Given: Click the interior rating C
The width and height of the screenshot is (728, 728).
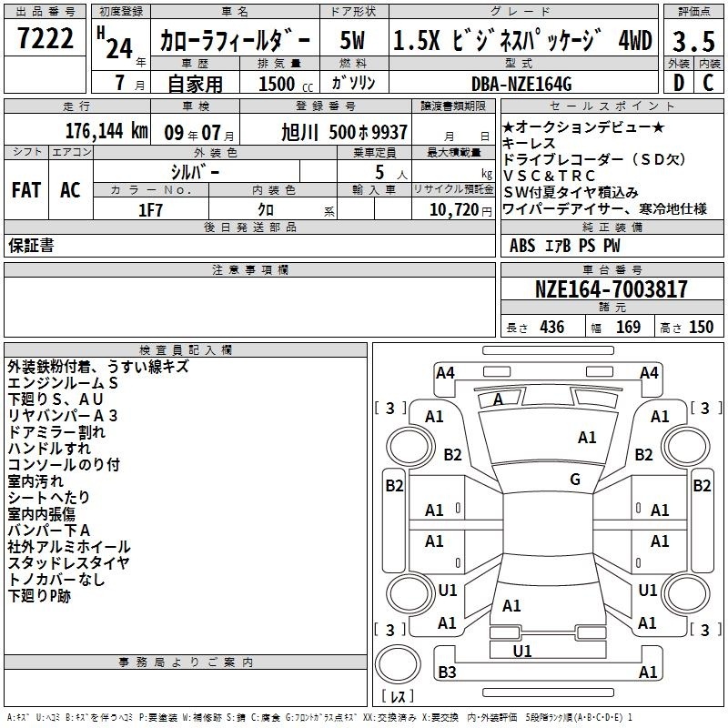Looking at the screenshot, I should pos(708,83).
